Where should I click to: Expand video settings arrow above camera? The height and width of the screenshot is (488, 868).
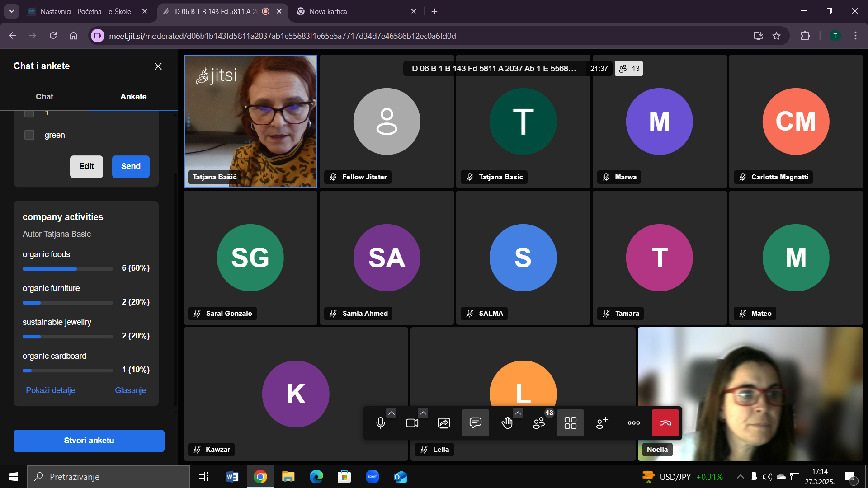pyautogui.click(x=423, y=413)
